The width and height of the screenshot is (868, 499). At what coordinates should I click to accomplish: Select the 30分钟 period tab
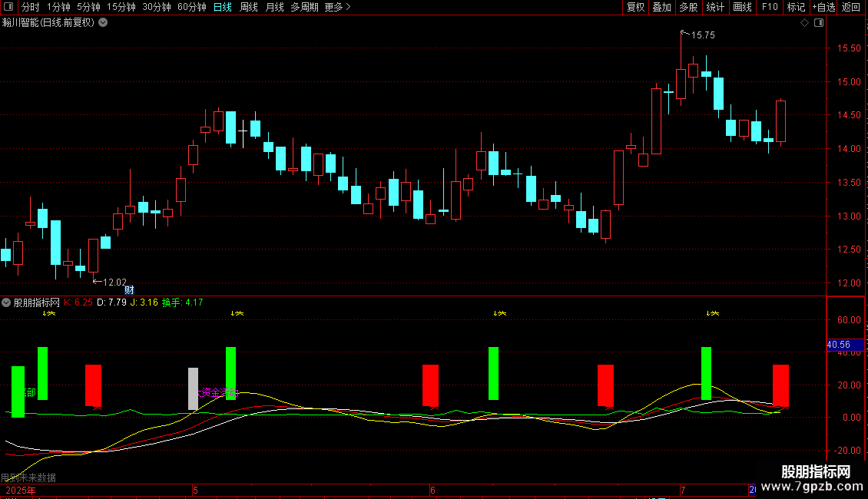coord(157,7)
